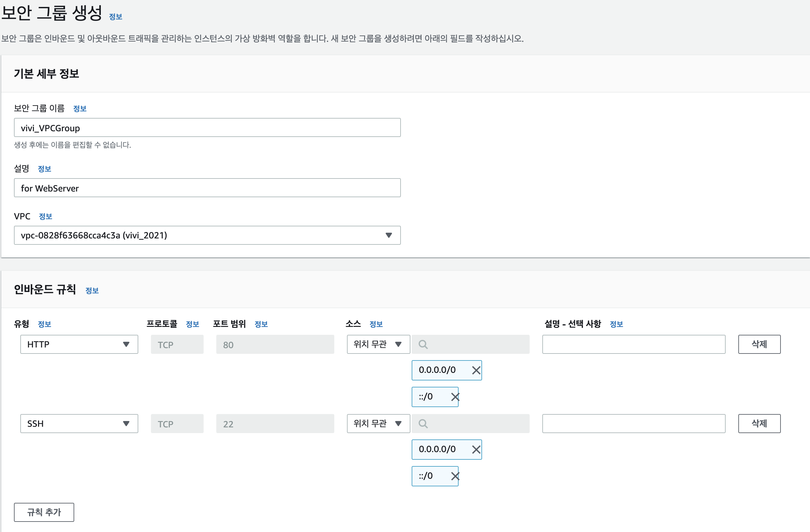810x532 pixels.
Task: Click search icon in SSH source field
Action: click(x=423, y=424)
